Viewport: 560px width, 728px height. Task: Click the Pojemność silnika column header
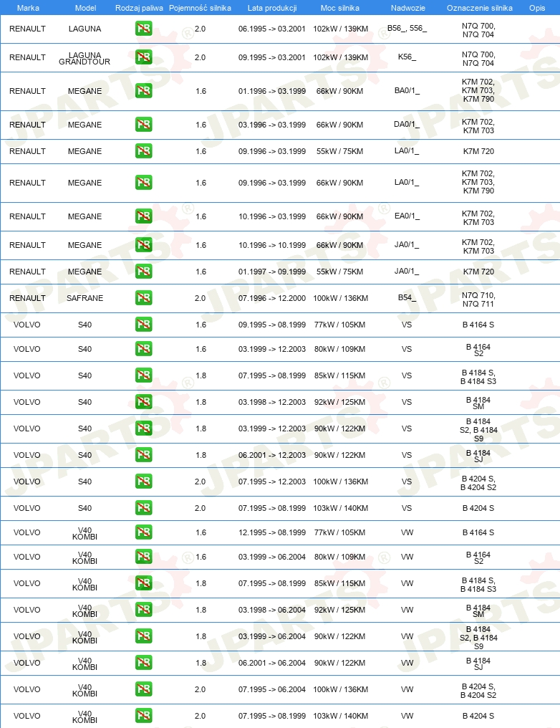[200, 8]
